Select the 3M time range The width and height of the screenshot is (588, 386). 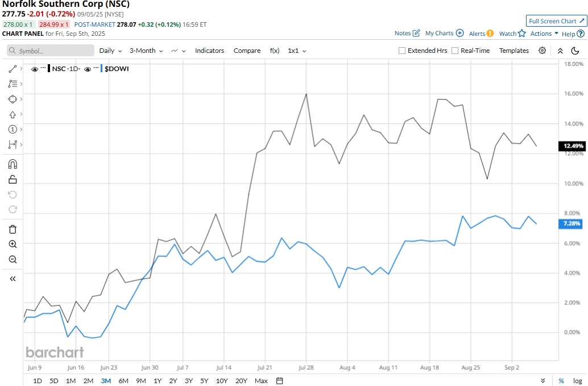coord(106,381)
